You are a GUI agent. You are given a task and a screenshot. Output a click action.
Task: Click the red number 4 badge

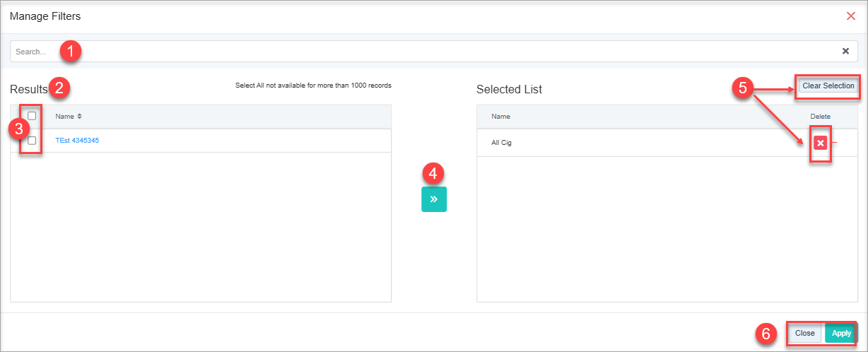tap(434, 172)
